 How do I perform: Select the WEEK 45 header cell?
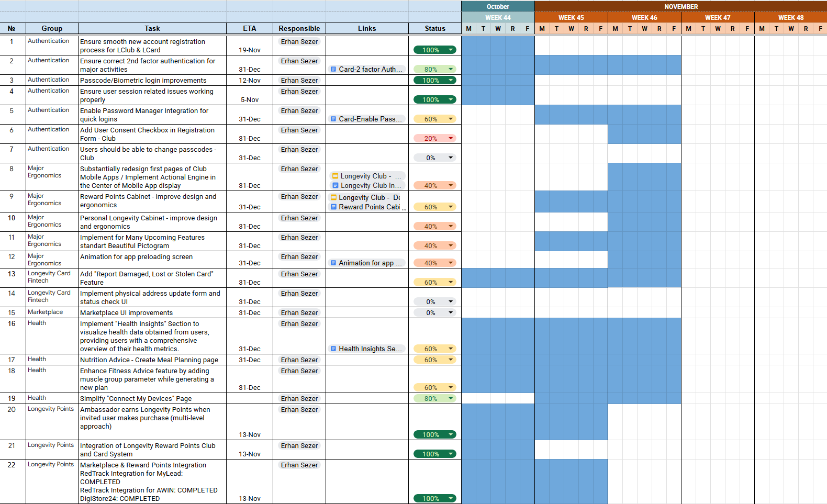(571, 17)
